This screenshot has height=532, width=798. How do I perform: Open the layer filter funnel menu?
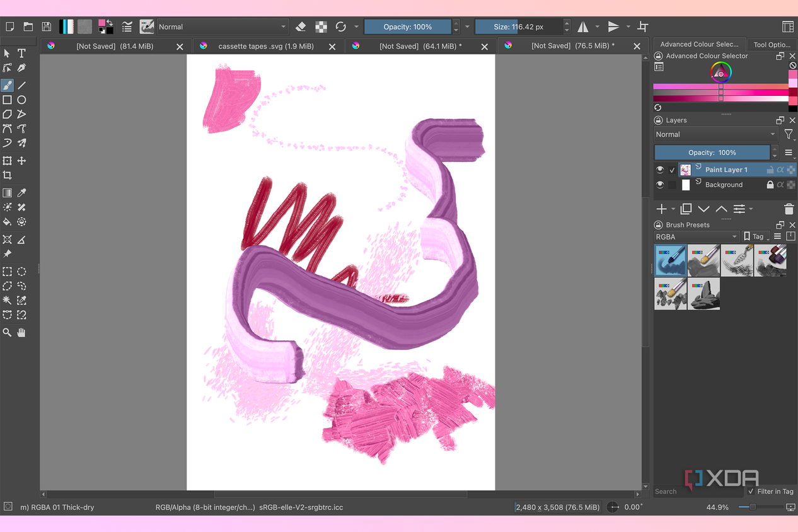[789, 134]
